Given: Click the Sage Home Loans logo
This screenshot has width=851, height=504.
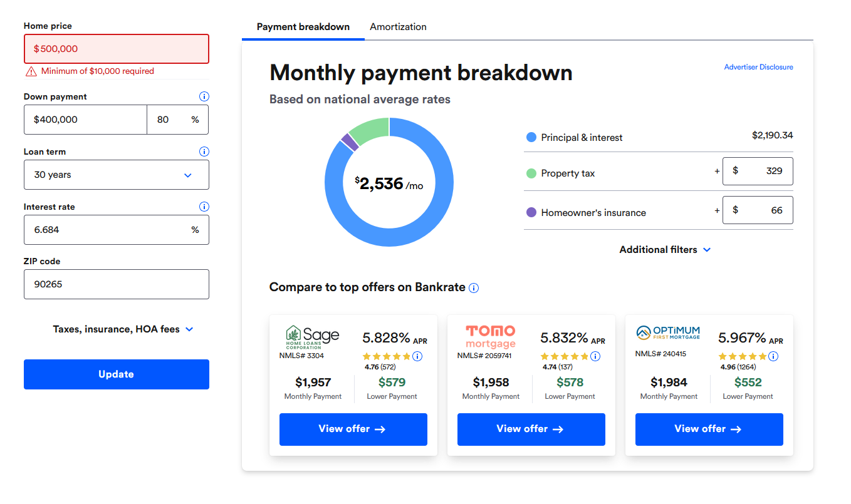Looking at the screenshot, I should (x=313, y=337).
